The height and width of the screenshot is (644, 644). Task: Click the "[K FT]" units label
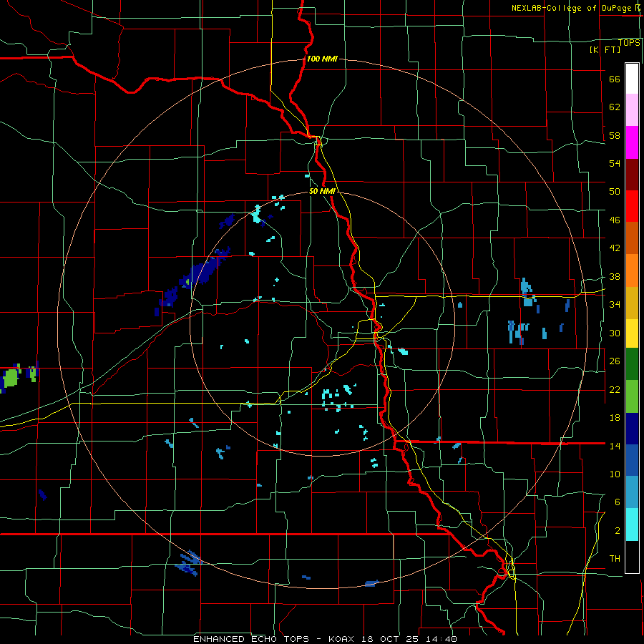click(605, 49)
